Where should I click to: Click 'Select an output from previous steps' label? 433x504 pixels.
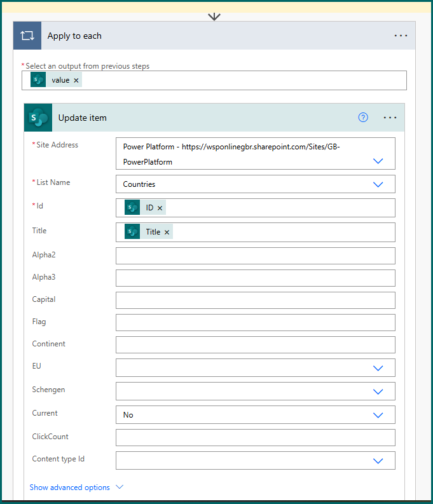tap(88, 66)
